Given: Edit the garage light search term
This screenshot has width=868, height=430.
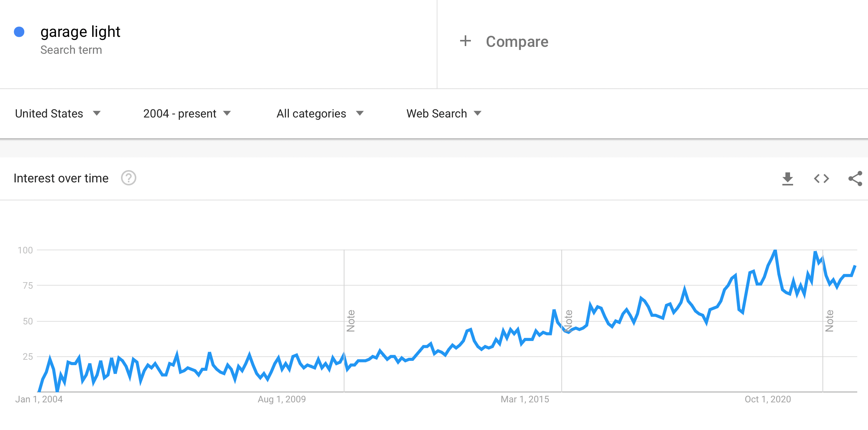Looking at the screenshot, I should 80,32.
